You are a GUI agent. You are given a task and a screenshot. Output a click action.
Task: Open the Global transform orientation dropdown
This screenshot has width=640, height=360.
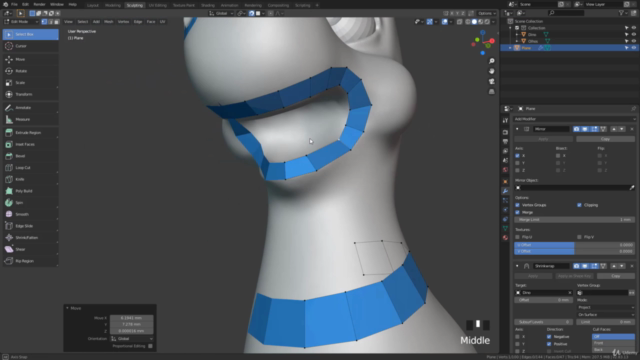click(222, 13)
